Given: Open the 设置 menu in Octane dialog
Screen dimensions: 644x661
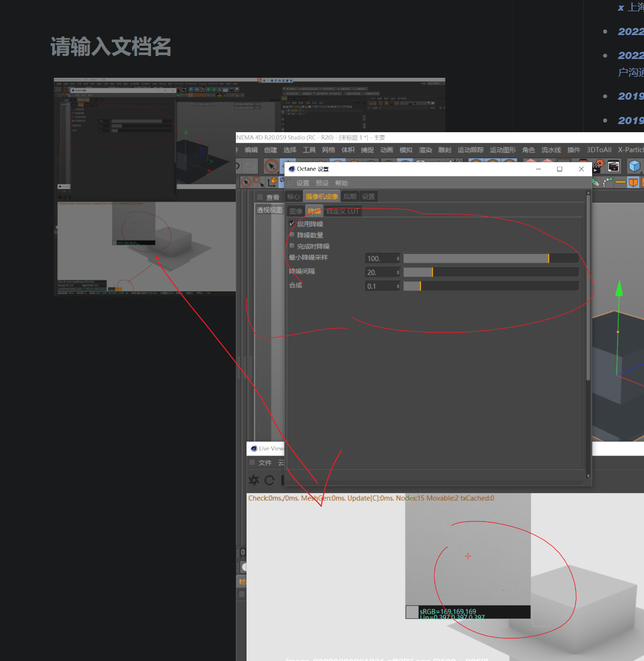Looking at the screenshot, I should [303, 183].
